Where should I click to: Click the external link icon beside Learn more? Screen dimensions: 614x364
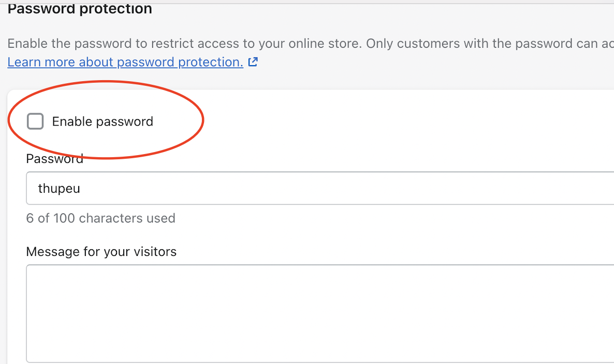[253, 62]
